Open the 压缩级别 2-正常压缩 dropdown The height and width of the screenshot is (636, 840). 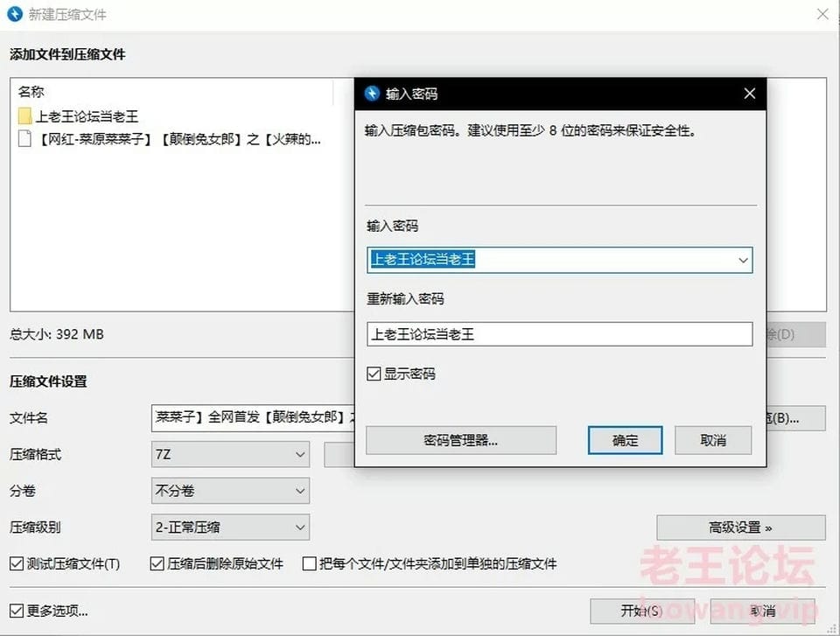[x=230, y=528]
